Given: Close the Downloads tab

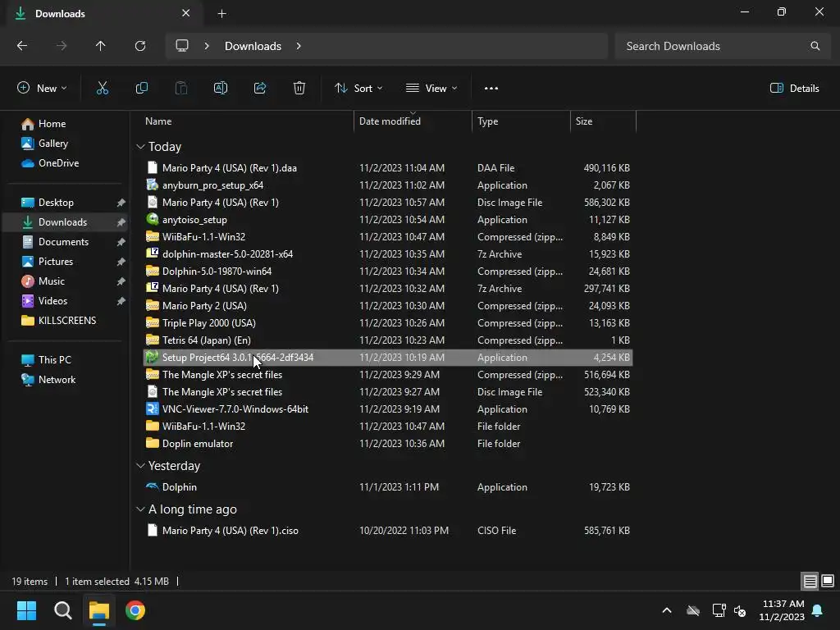Looking at the screenshot, I should coord(186,13).
